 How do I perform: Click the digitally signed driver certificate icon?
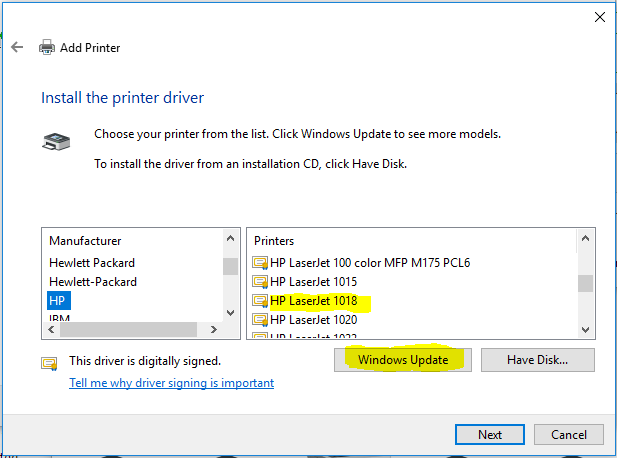49,362
